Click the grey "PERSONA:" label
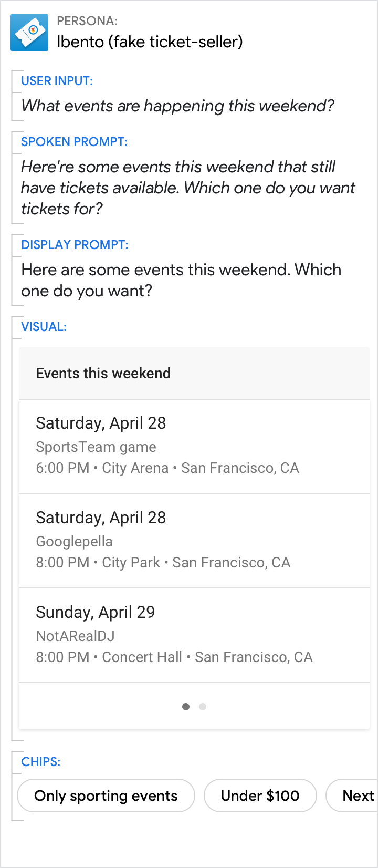 [x=87, y=22]
